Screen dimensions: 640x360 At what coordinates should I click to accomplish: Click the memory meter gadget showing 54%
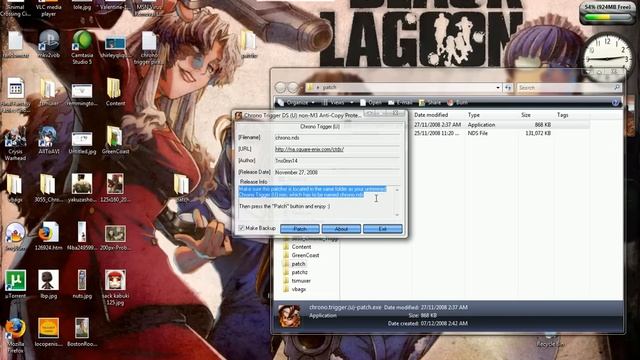pos(607,13)
